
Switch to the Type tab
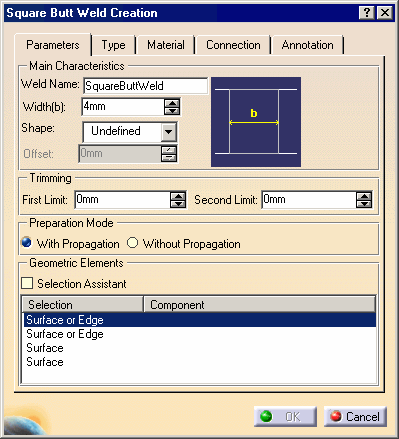[114, 45]
